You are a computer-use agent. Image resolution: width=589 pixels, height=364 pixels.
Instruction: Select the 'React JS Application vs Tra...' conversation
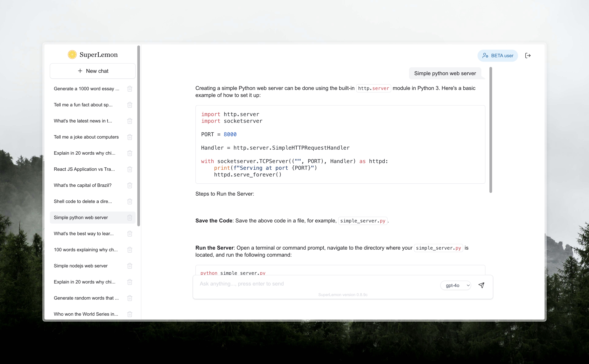84,169
